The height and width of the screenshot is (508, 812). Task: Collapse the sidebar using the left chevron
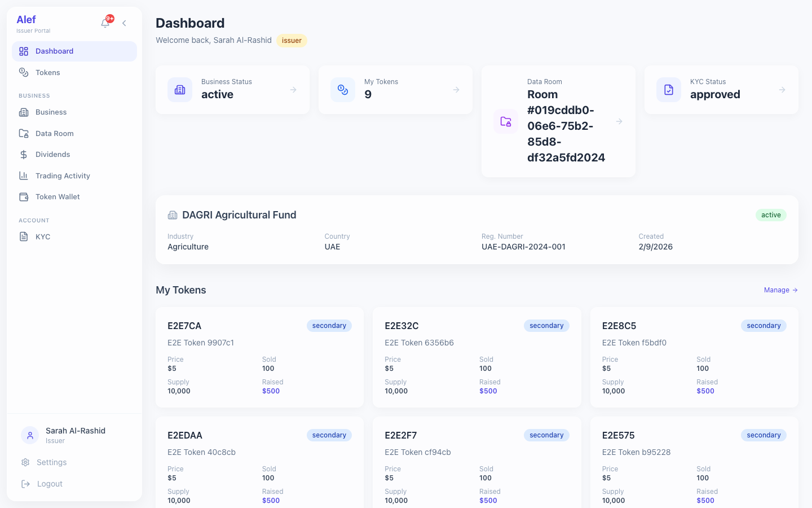click(x=124, y=23)
